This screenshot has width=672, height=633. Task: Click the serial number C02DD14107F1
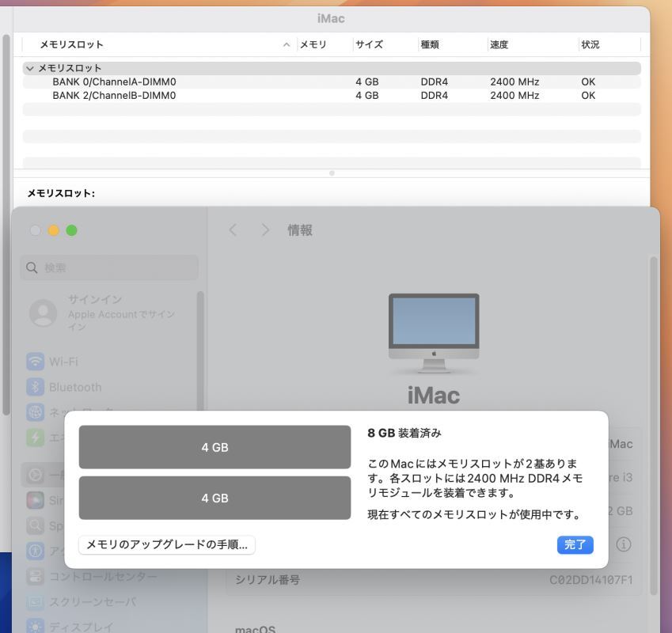pos(591,580)
